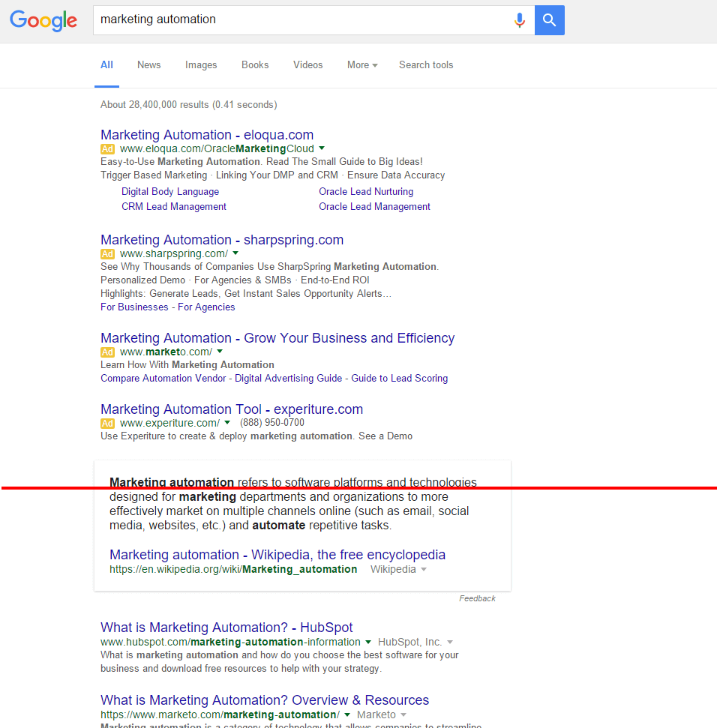The image size is (717, 728).
Task: Click the Ad badge beside www.marketo.com/
Action: click(107, 352)
